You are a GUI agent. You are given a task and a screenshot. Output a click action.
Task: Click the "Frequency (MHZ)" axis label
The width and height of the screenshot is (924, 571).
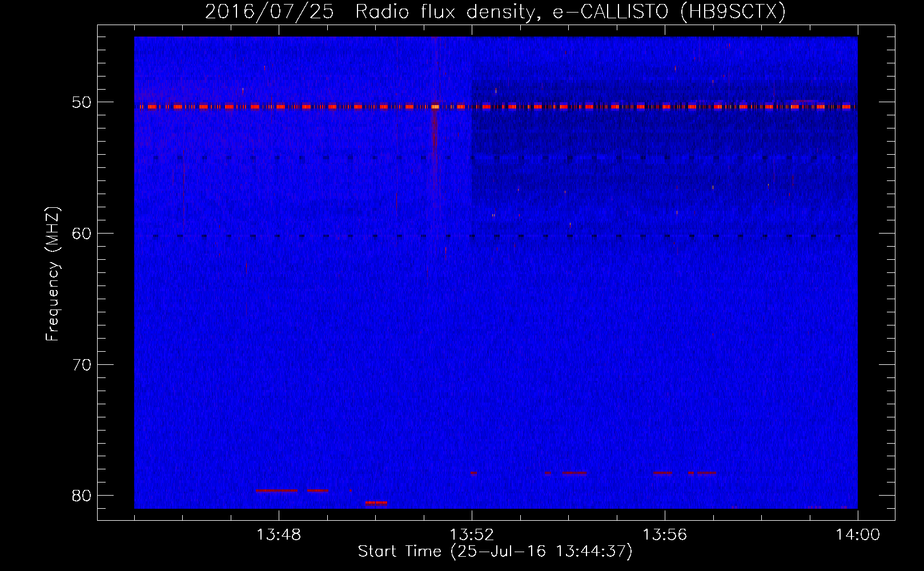pos(53,275)
